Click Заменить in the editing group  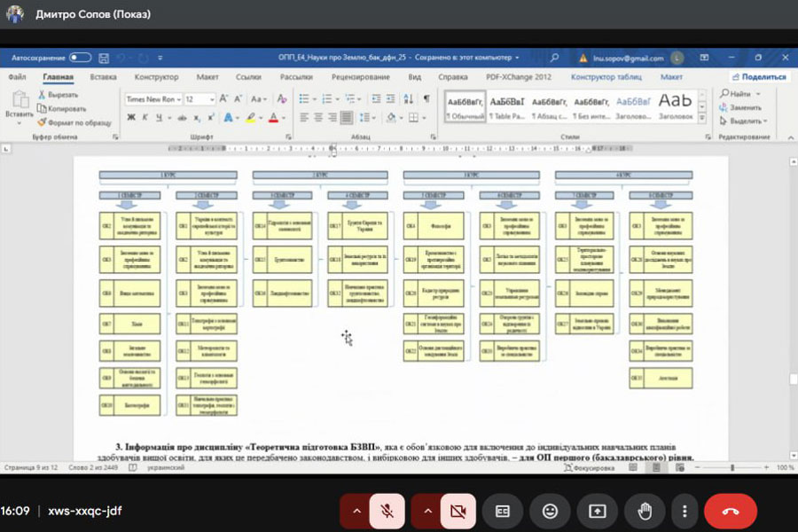coord(745,107)
